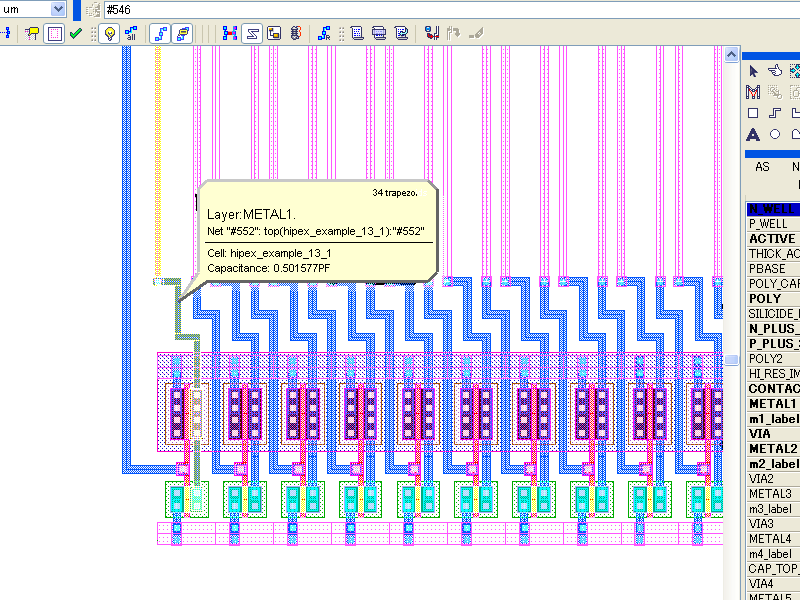
Task: Click the AS label in layer panel
Action: [762, 167]
